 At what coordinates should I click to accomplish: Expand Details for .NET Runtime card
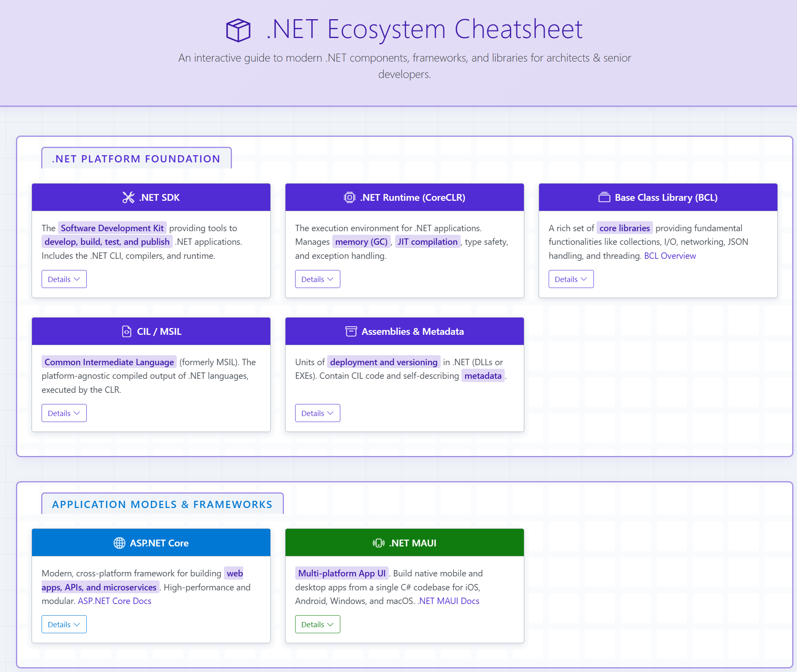[318, 279]
